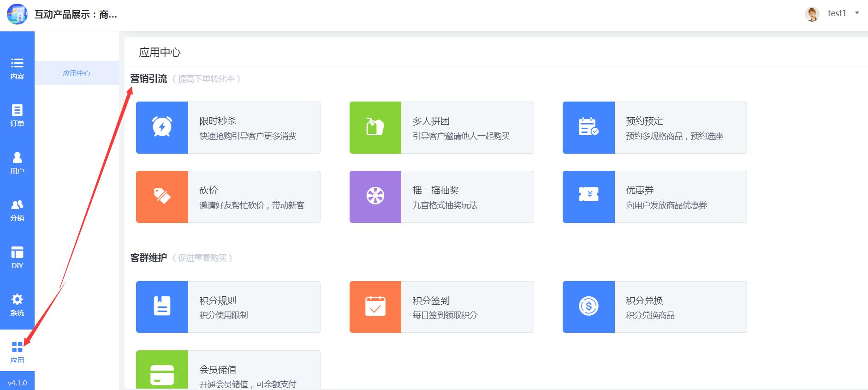Click the 积分签到 check-in calendar icon
Viewport: 868px width, 390px height.
coord(375,306)
